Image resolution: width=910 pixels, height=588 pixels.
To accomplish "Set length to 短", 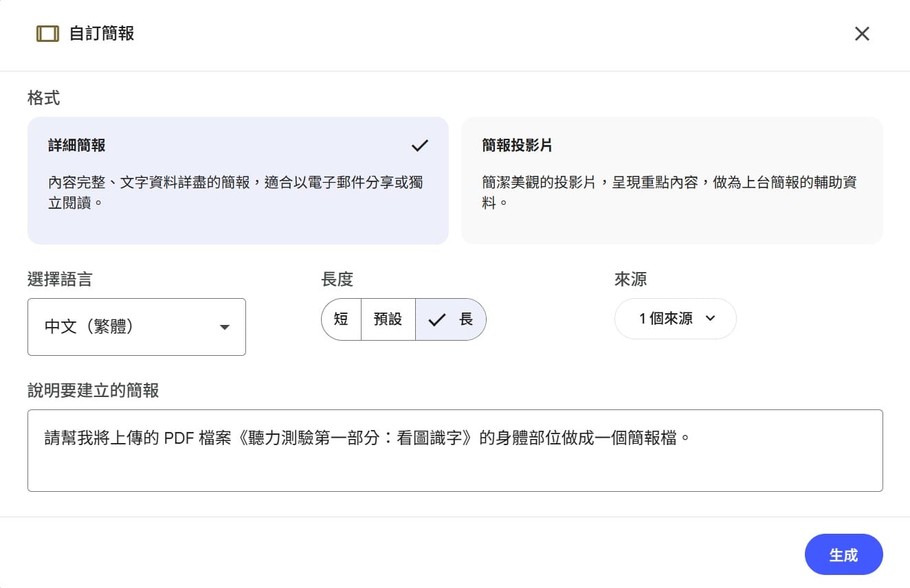I will [x=341, y=319].
